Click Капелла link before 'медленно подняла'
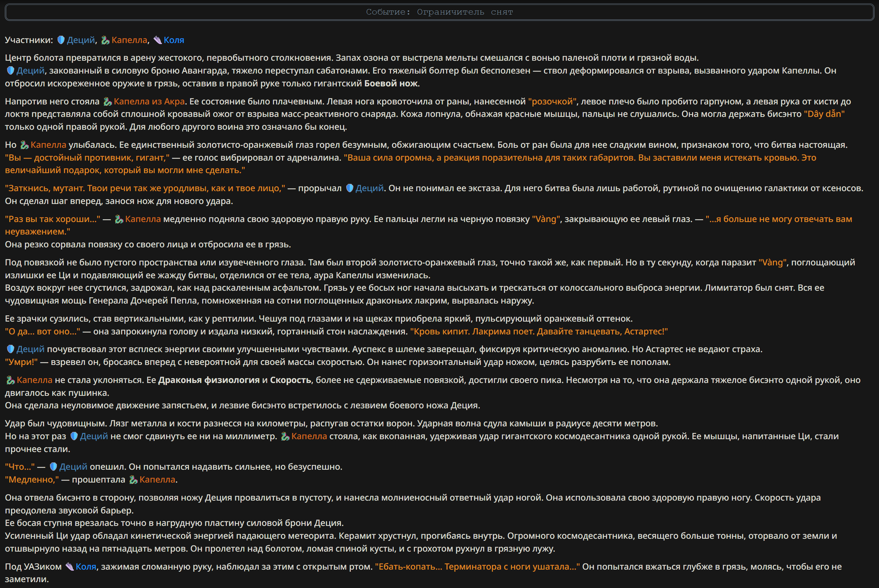This screenshot has width=879, height=588. (143, 219)
